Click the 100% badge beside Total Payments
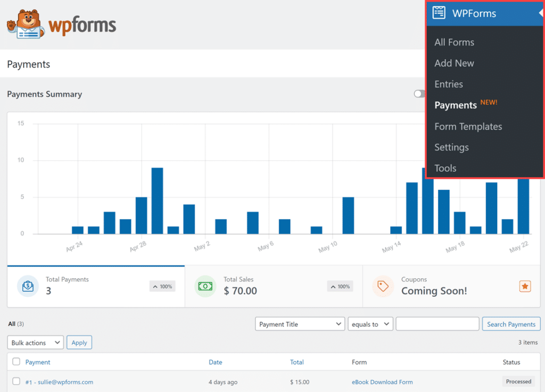Screen dimensions: 545x392 (162, 286)
